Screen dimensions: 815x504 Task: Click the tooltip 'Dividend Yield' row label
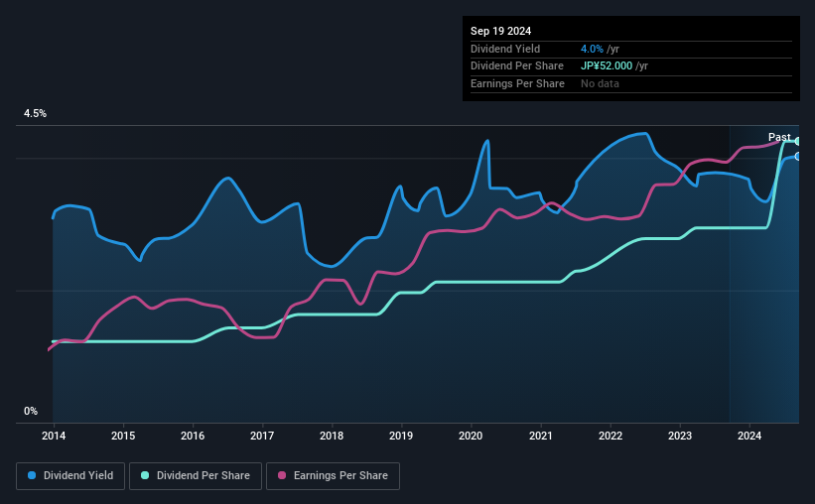tap(505, 49)
